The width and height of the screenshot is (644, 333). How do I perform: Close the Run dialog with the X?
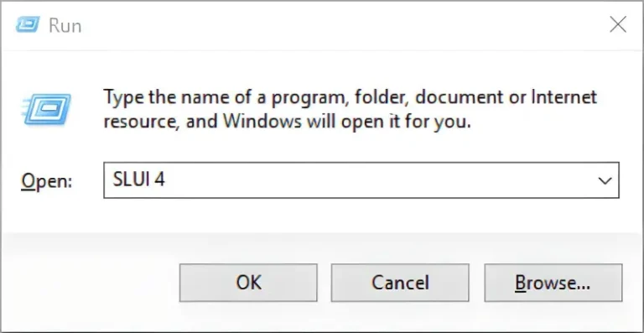point(618,25)
